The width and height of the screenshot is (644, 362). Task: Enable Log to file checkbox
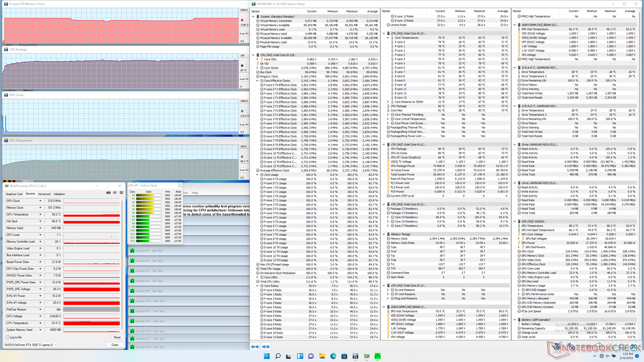(x=8, y=338)
